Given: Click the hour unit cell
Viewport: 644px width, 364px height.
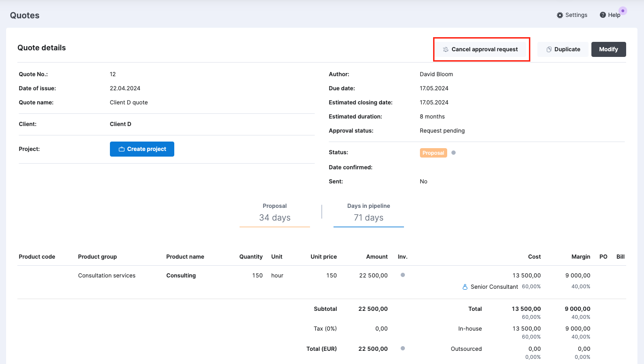Looking at the screenshot, I should 277,276.
